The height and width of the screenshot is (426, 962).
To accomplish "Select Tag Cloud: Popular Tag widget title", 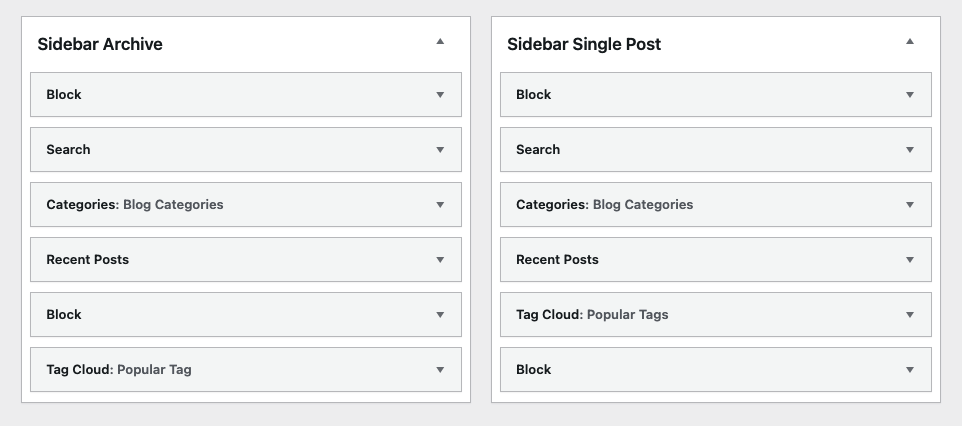I will (119, 370).
